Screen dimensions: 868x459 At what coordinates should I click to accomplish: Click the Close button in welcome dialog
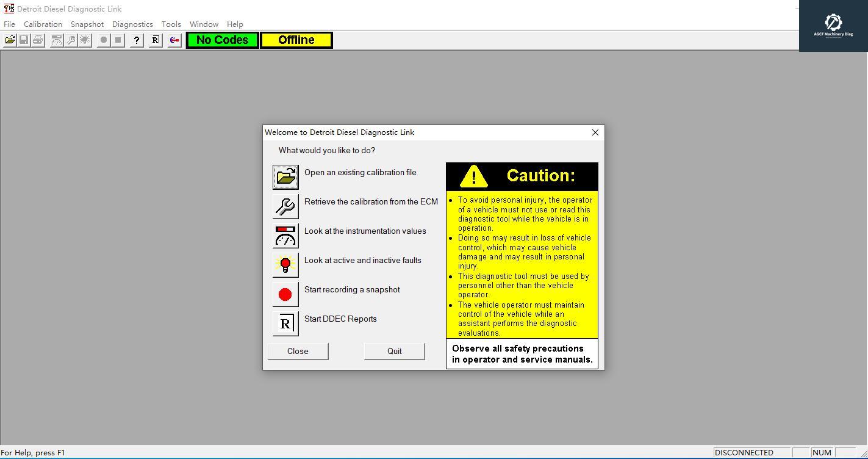(x=298, y=351)
